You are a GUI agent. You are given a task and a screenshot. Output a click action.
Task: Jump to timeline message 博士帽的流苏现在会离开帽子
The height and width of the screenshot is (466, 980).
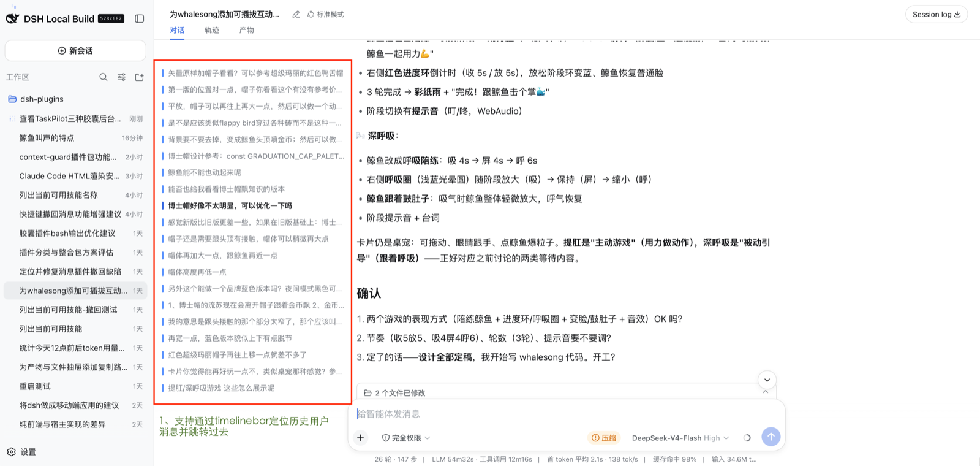click(x=253, y=305)
